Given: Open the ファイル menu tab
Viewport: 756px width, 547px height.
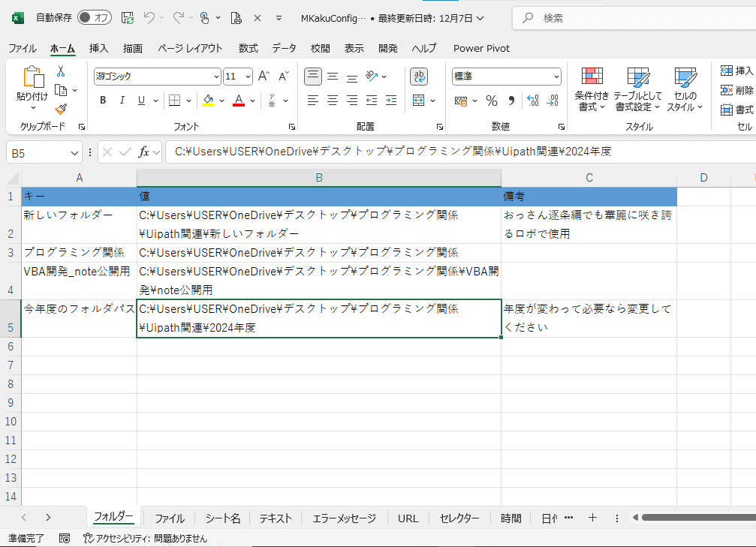Looking at the screenshot, I should [23, 48].
